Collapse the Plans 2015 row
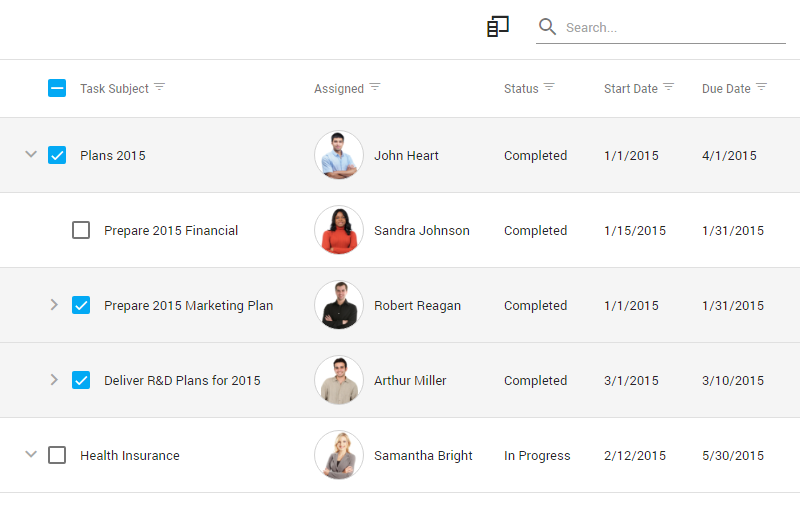The height and width of the screenshot is (508, 800). [31, 154]
